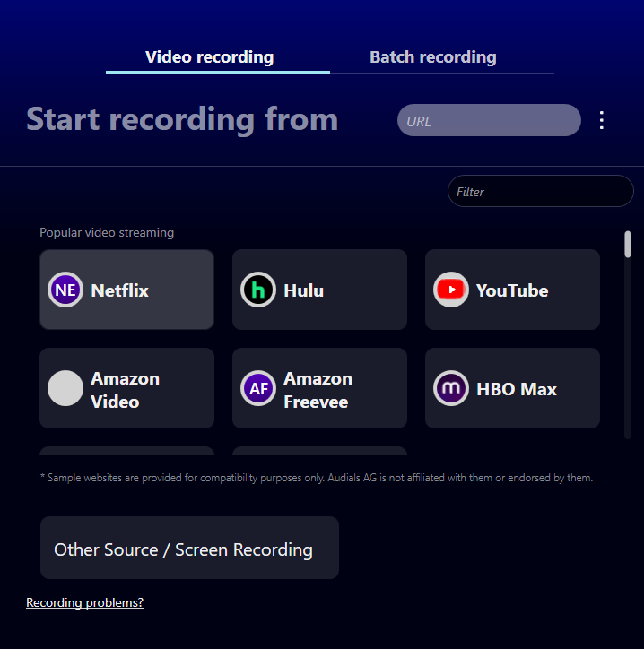Focus the Filter search field
Image resolution: width=644 pixels, height=649 pixels.
pos(541,191)
